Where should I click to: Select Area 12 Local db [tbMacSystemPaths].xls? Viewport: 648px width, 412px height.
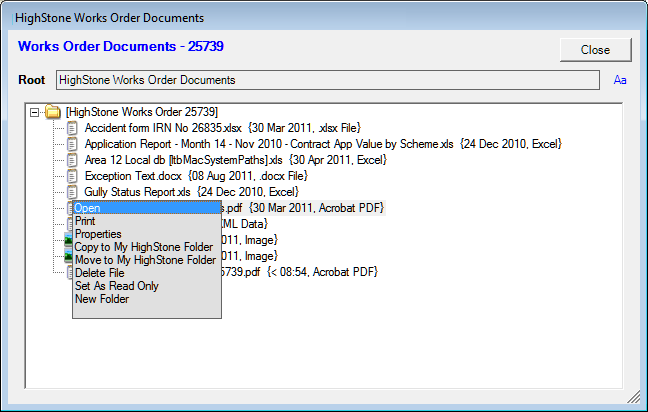click(x=236, y=160)
